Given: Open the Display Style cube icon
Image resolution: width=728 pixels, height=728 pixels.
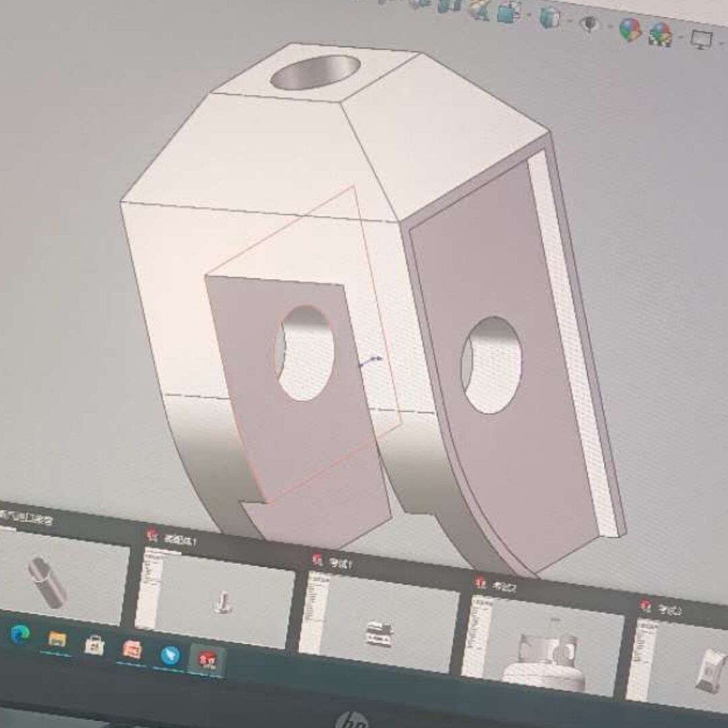Looking at the screenshot, I should click(551, 19).
